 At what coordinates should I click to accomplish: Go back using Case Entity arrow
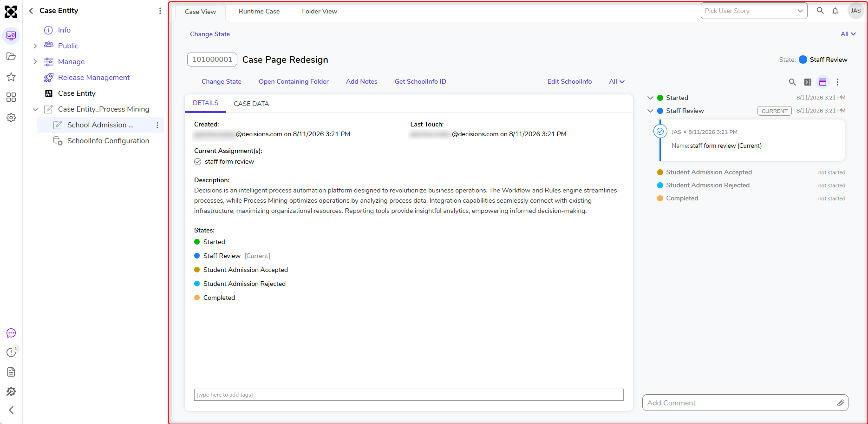click(31, 11)
